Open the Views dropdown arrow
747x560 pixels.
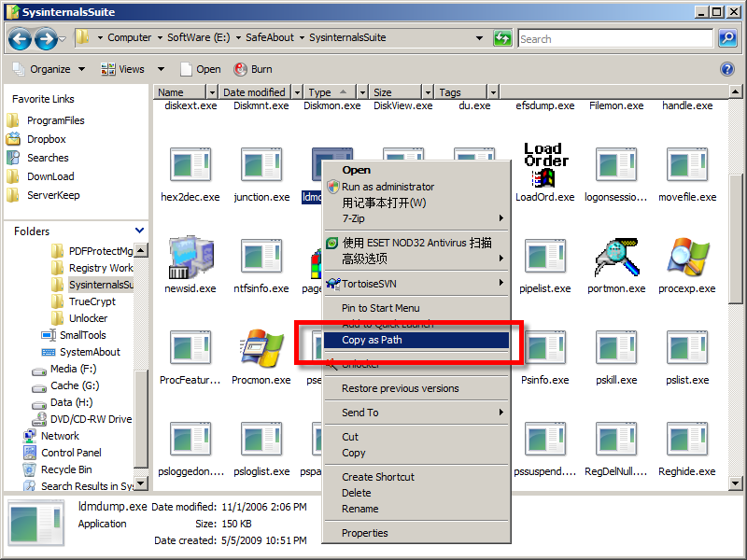[161, 69]
